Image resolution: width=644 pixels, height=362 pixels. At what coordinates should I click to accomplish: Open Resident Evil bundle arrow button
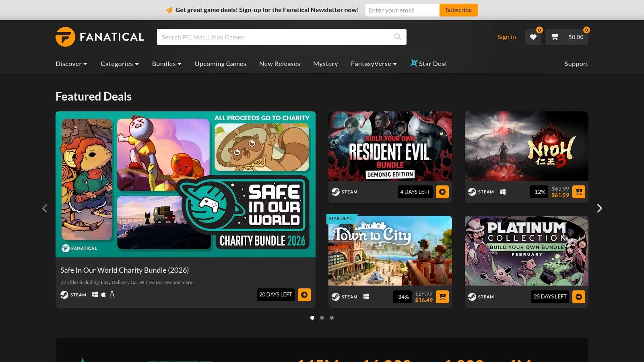coord(442,192)
